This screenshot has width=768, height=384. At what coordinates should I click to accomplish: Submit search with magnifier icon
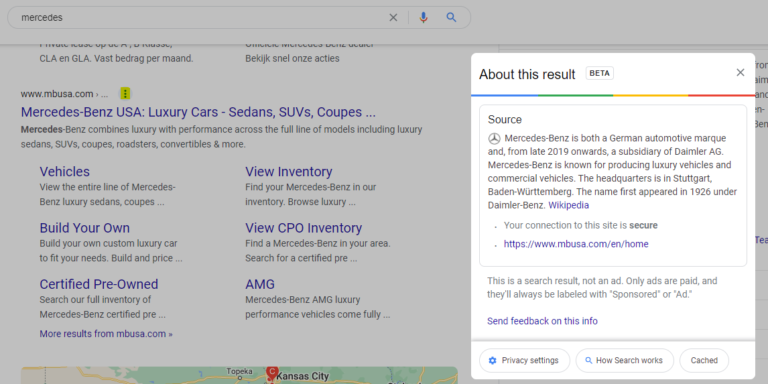(451, 18)
